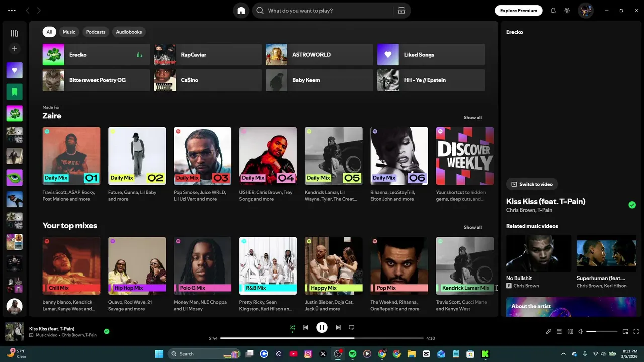Show hidden system tray icons

pyautogui.click(x=563, y=354)
